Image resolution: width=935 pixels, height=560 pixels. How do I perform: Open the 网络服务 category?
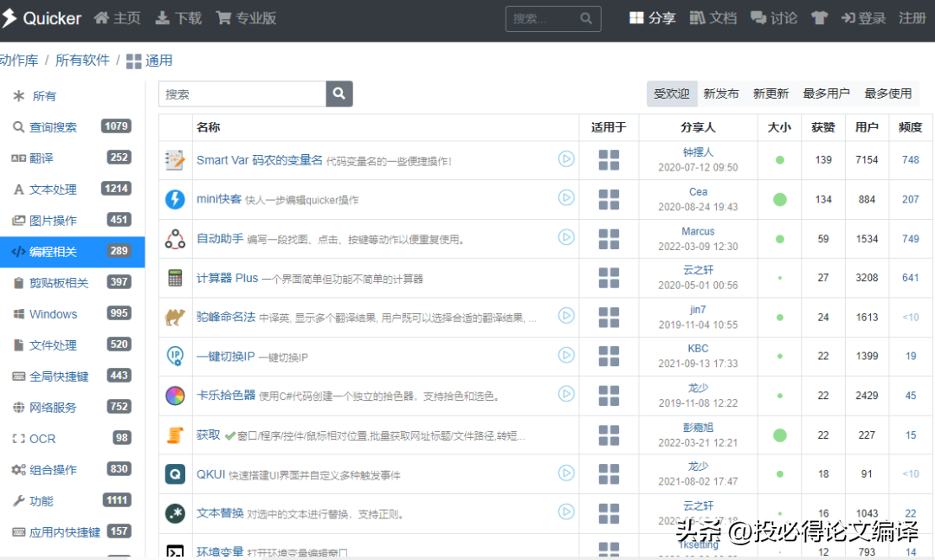click(x=72, y=408)
